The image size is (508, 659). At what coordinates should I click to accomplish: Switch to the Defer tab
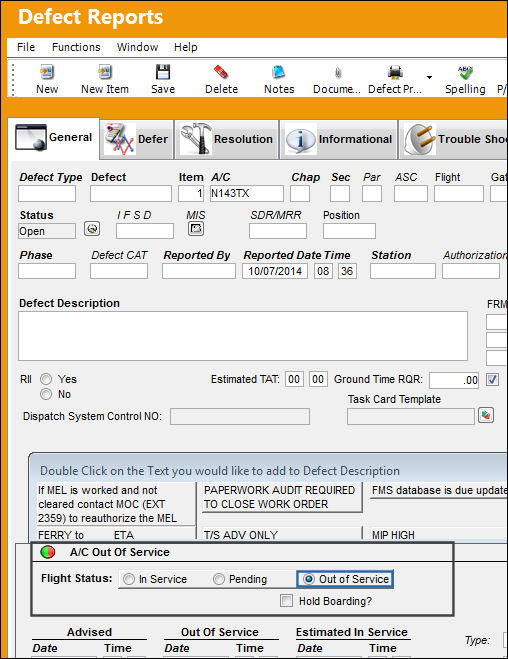pyautogui.click(x=137, y=139)
